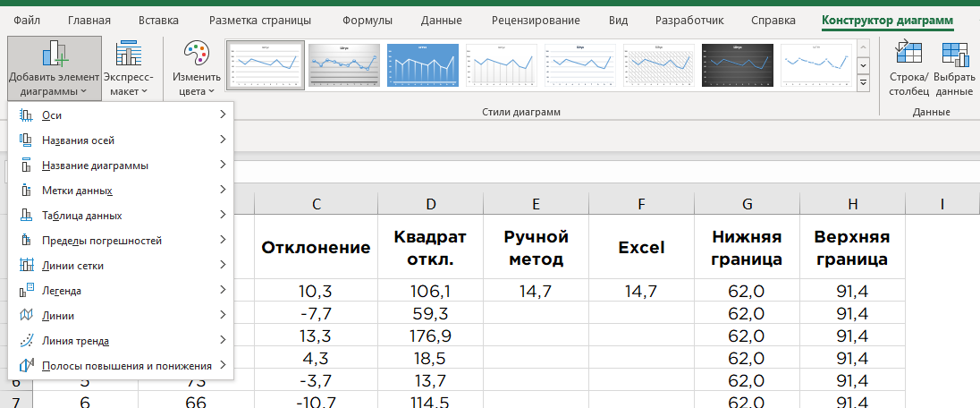This screenshot has height=408, width=980.
Task: Click the Выбрать данные icon
Action: point(954,53)
